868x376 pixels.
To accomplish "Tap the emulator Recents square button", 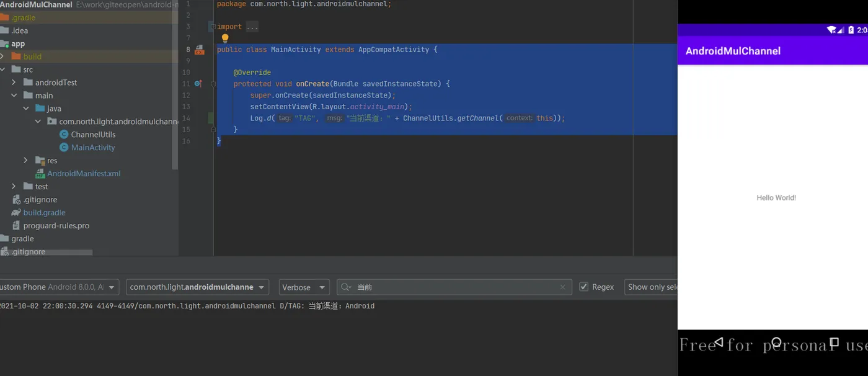I will (x=835, y=342).
